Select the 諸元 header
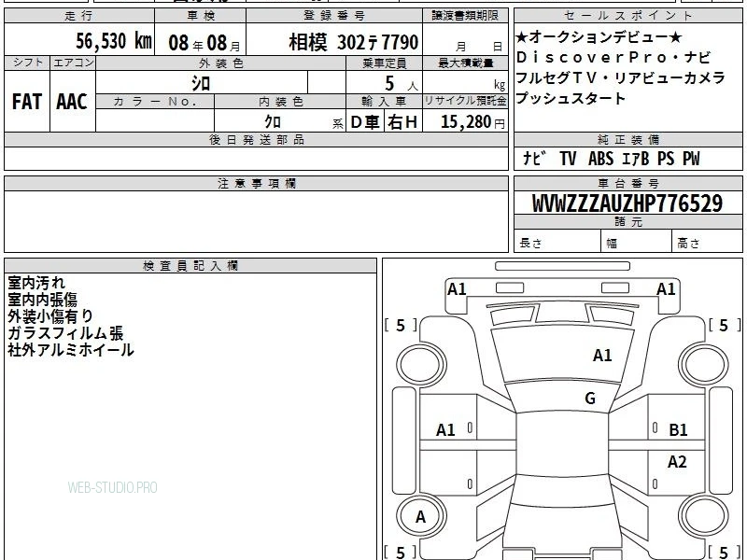The image size is (747, 560). pyautogui.click(x=627, y=222)
